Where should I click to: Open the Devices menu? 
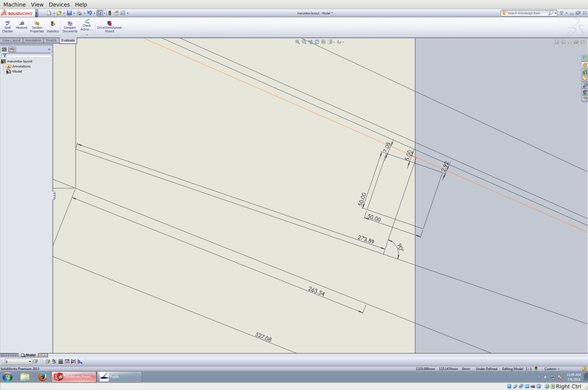[59, 4]
